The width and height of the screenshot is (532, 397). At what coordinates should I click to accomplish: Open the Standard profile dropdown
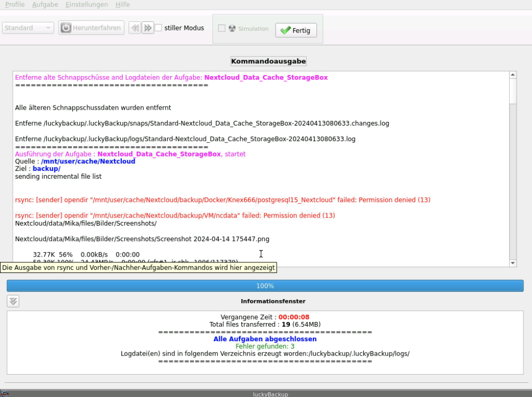28,28
